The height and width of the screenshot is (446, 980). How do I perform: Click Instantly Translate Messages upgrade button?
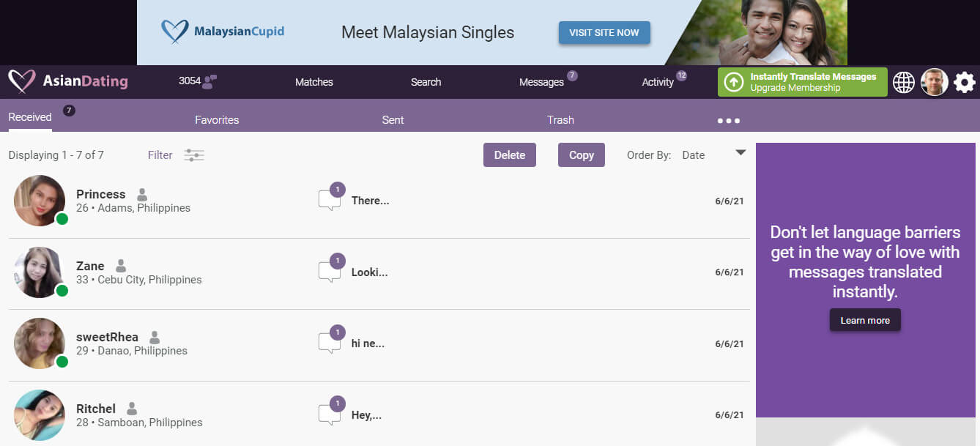pos(803,82)
